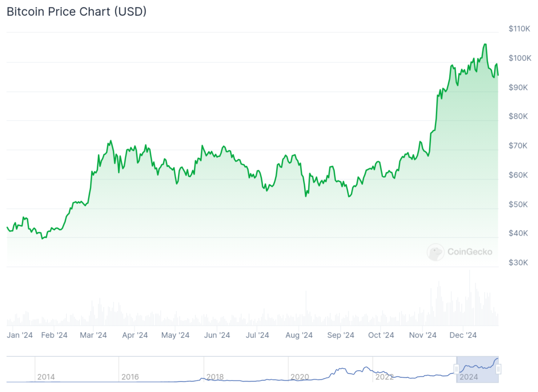Click the Bitcoin Price Chart (USD) title
The image size is (538, 392).
(x=77, y=12)
